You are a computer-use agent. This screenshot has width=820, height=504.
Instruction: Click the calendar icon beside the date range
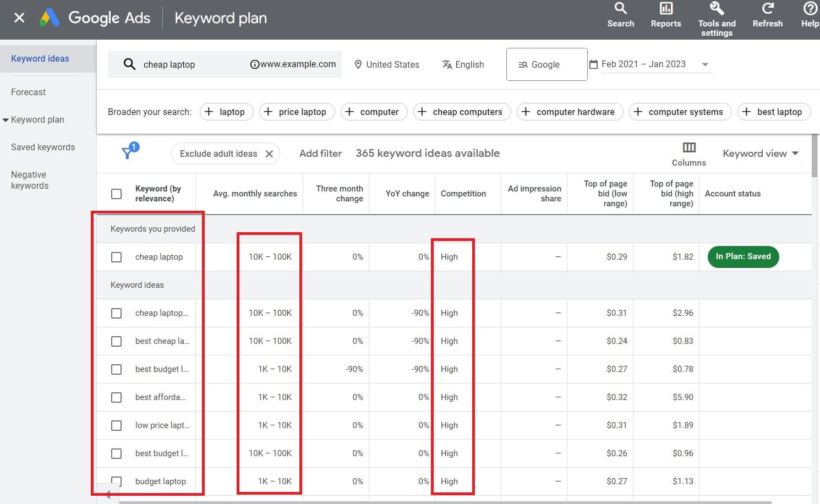click(594, 64)
